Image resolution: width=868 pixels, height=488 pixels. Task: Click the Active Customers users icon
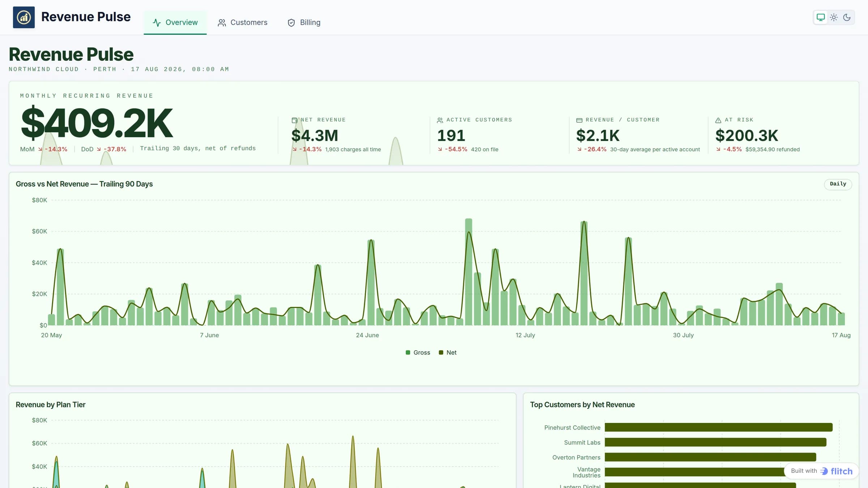tap(440, 120)
